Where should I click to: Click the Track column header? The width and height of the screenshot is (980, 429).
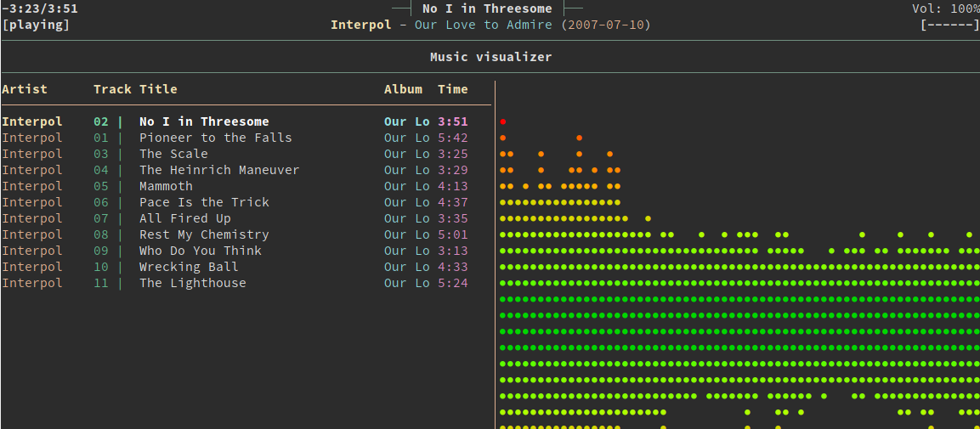pos(112,89)
